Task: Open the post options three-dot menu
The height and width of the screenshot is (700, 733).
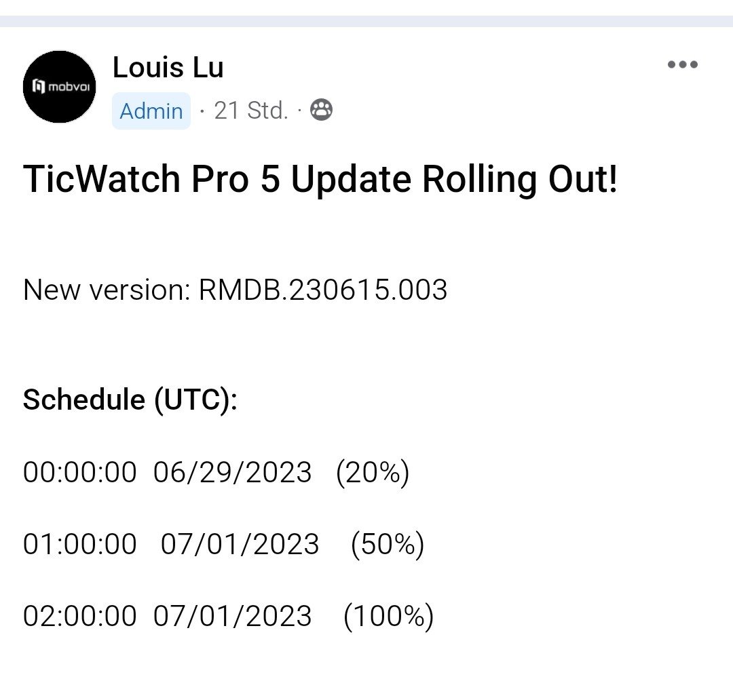Action: pyautogui.click(x=682, y=65)
